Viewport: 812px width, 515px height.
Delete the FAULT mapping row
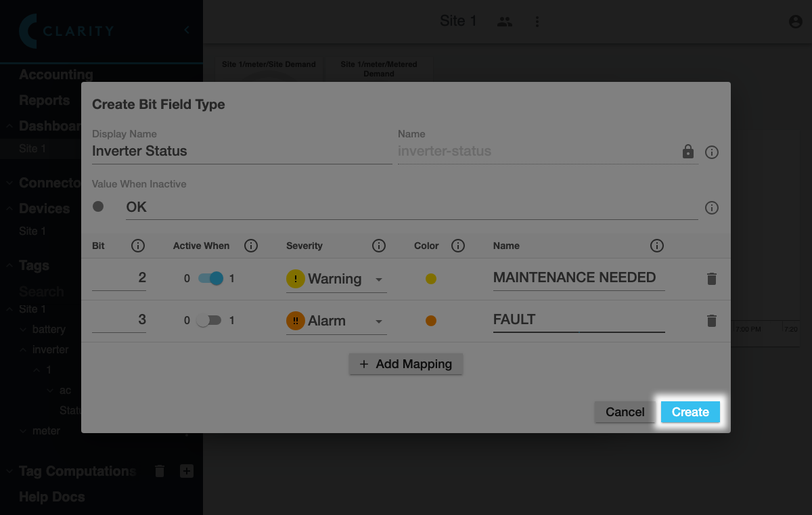coord(711,321)
